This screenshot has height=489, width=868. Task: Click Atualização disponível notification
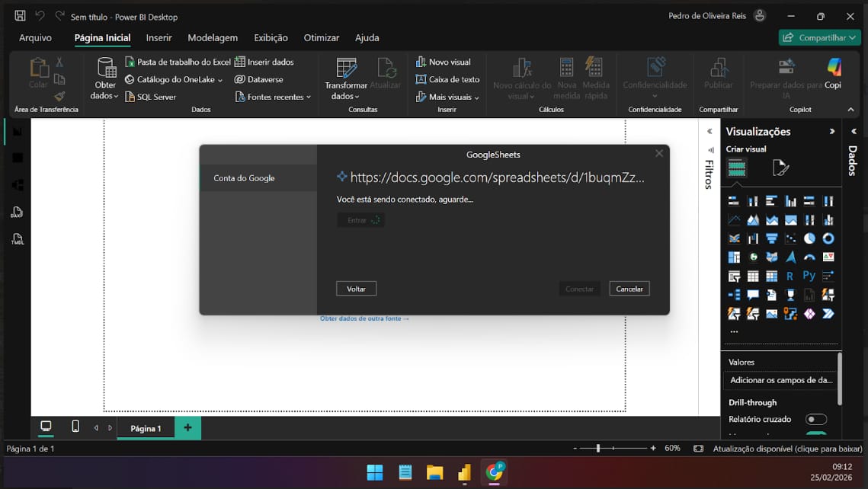pos(787,449)
